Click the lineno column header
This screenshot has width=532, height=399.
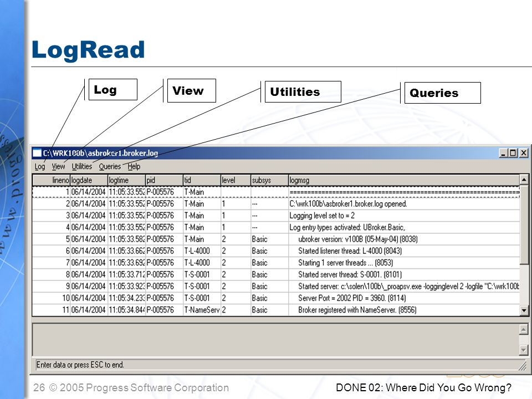(51, 180)
